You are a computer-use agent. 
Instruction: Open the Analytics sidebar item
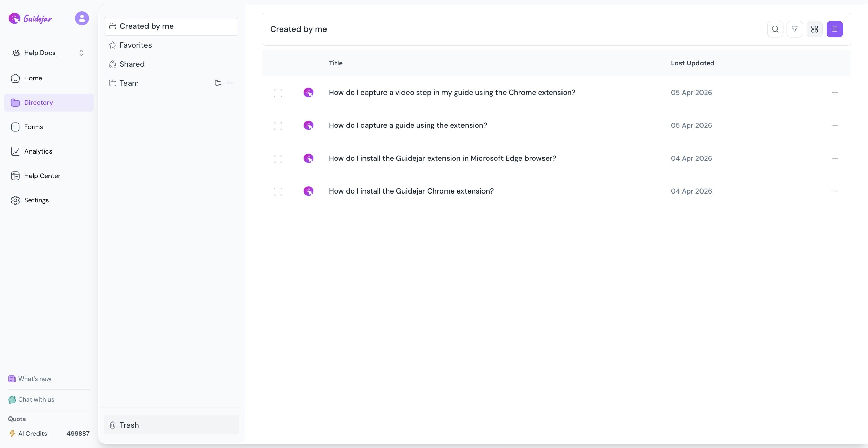[38, 151]
